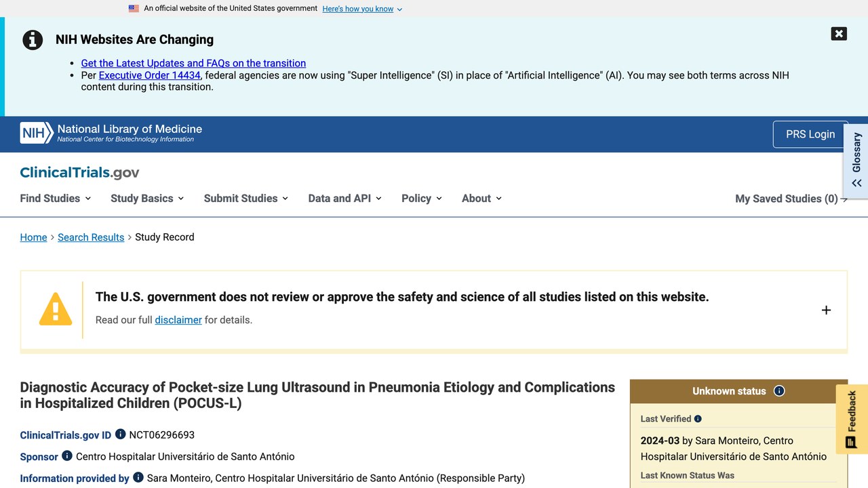Click info icon beside Sponsor label
This screenshot has height=488, width=868.
(67, 455)
